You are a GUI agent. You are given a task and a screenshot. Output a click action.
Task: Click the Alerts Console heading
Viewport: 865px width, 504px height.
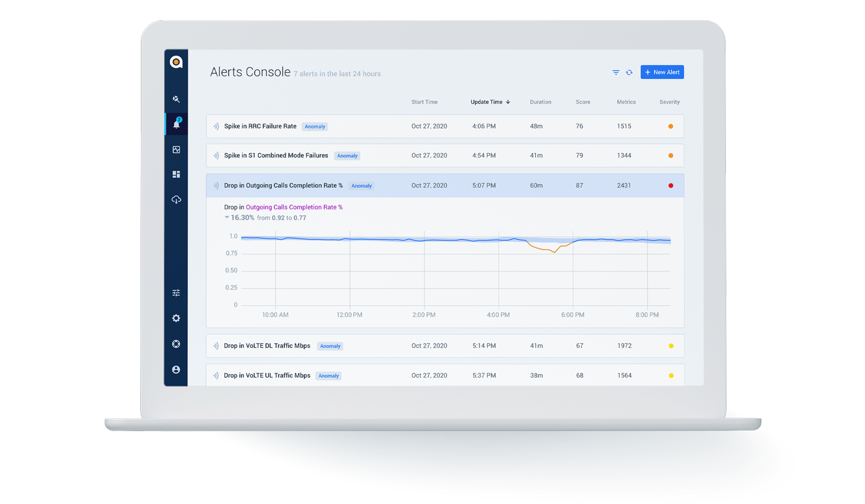click(x=250, y=72)
